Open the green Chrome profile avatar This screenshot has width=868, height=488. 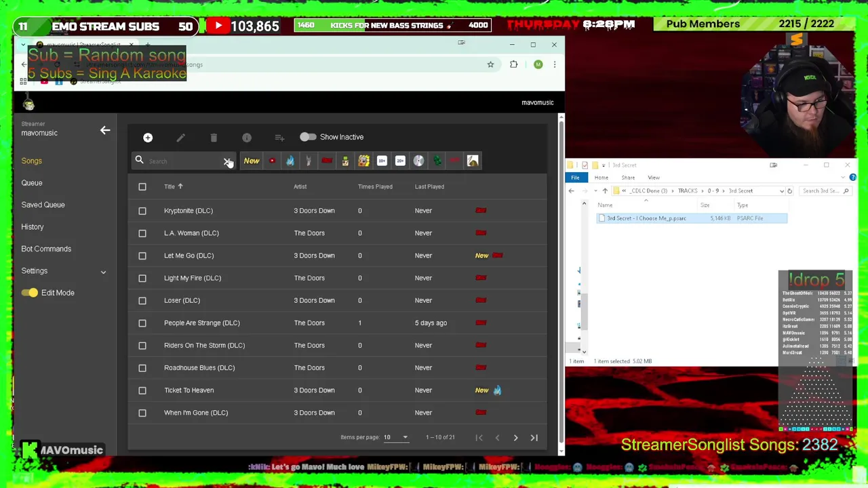coord(538,64)
